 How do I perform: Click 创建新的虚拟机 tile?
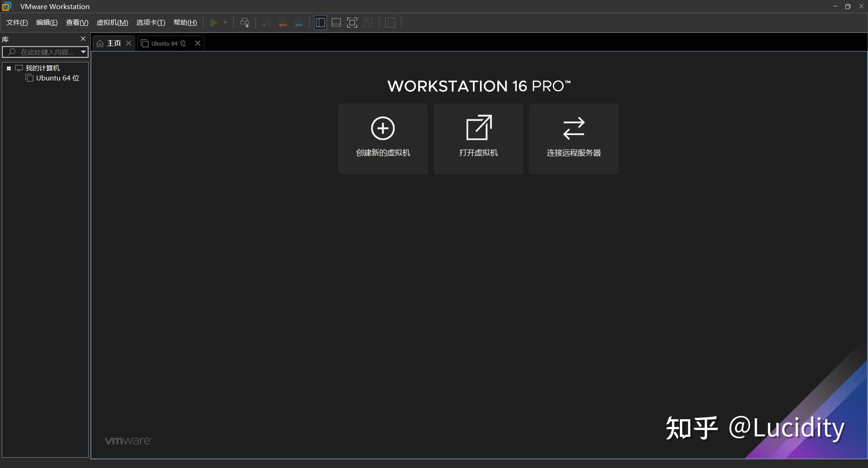coord(383,139)
